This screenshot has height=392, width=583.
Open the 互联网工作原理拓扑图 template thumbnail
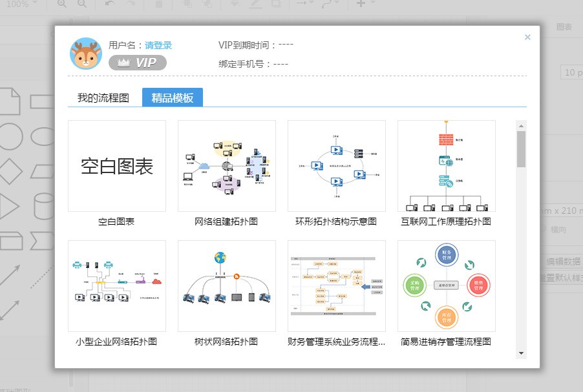[x=447, y=166]
